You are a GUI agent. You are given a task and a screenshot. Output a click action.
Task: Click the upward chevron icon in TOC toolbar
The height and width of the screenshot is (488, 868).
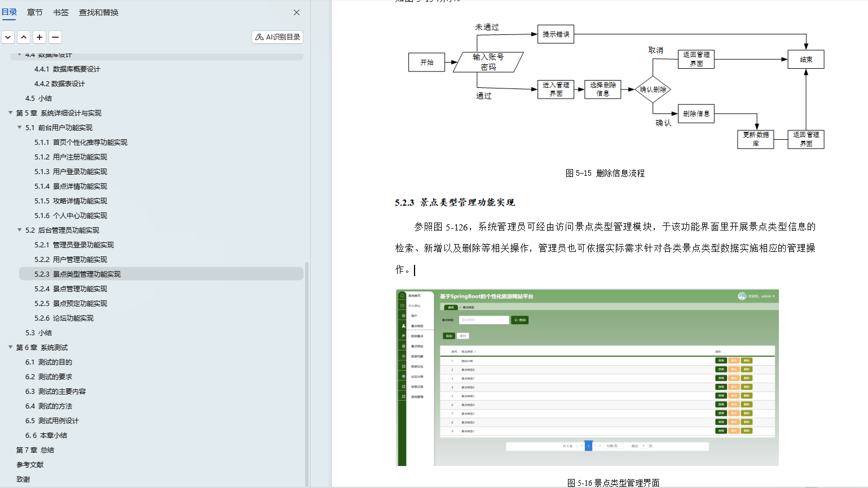[x=23, y=37]
